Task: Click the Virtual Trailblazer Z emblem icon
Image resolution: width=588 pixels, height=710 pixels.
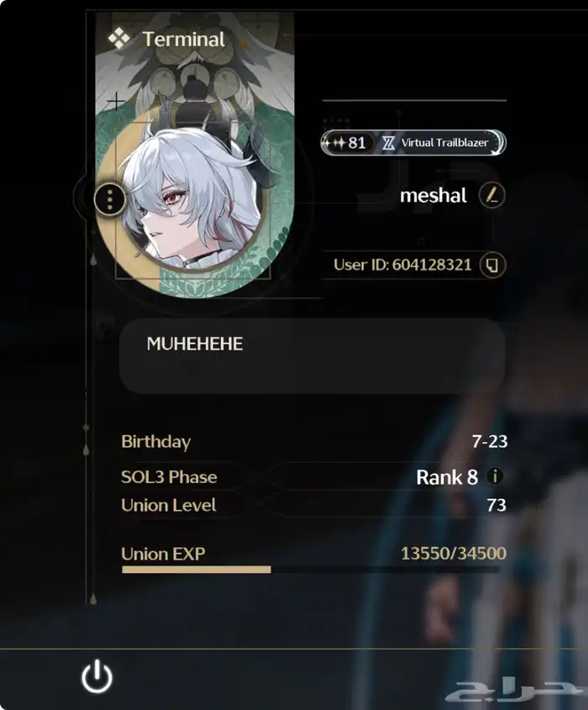Action: point(388,143)
